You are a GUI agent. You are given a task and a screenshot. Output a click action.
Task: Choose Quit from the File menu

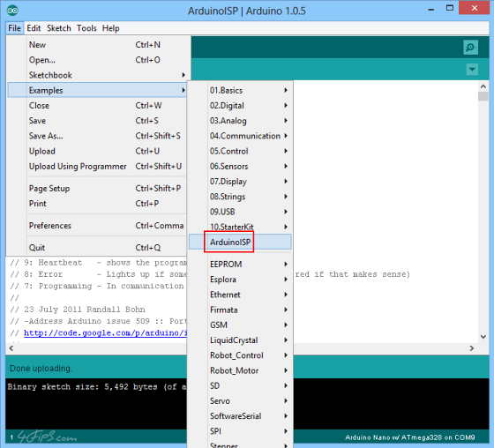click(x=97, y=248)
